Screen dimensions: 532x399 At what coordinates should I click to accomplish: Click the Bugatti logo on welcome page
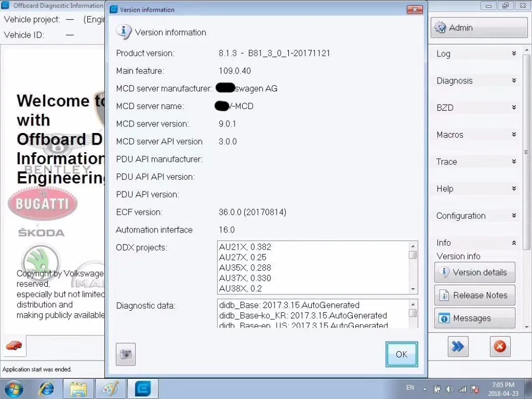coord(43,203)
